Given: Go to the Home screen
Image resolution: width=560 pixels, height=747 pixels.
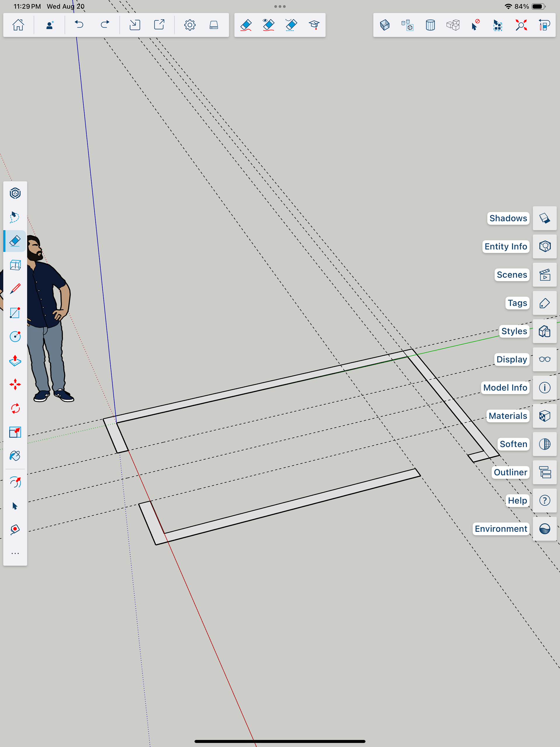Looking at the screenshot, I should coord(18,25).
